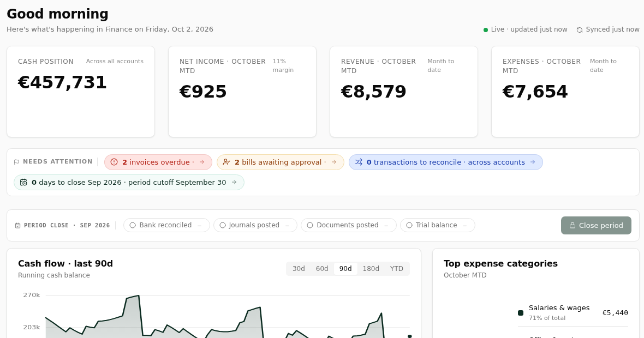Click the green Live status dot
Image resolution: width=644 pixels, height=338 pixels.
(486, 30)
